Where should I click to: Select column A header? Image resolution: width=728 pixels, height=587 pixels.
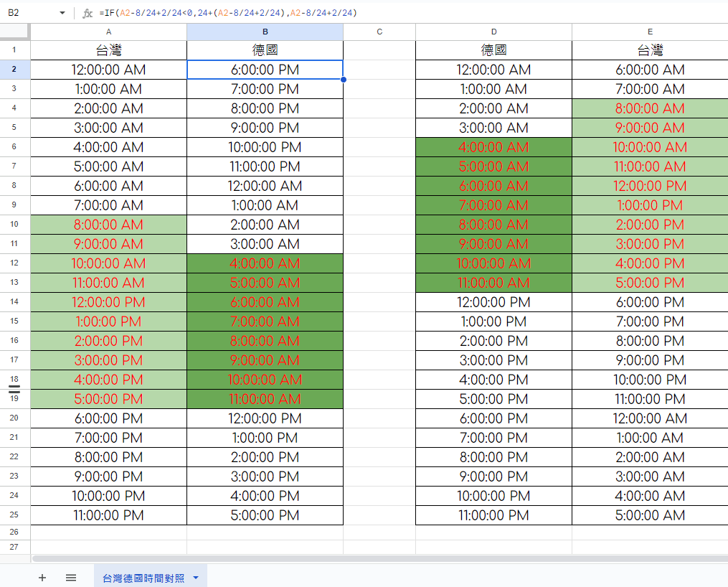point(108,32)
